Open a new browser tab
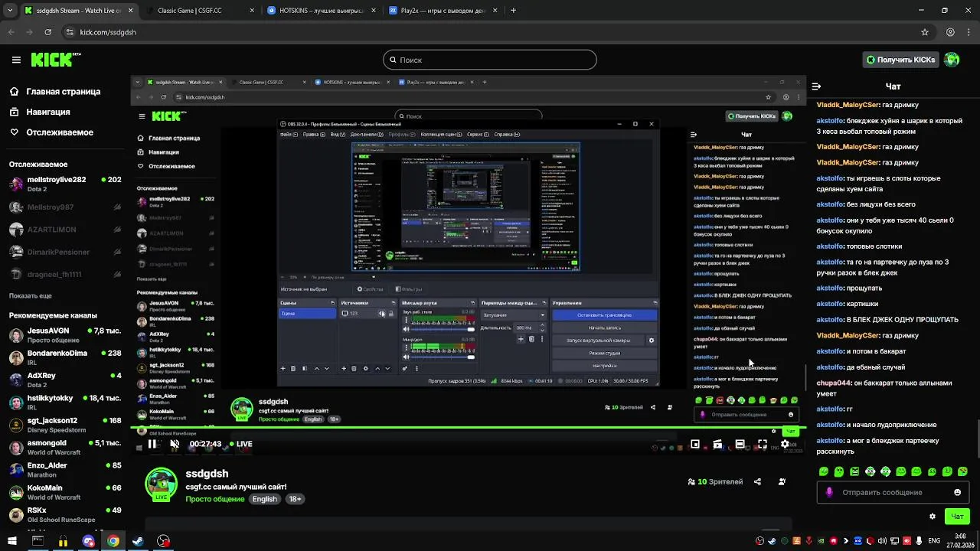Screen dimensions: 980x551 [513, 11]
